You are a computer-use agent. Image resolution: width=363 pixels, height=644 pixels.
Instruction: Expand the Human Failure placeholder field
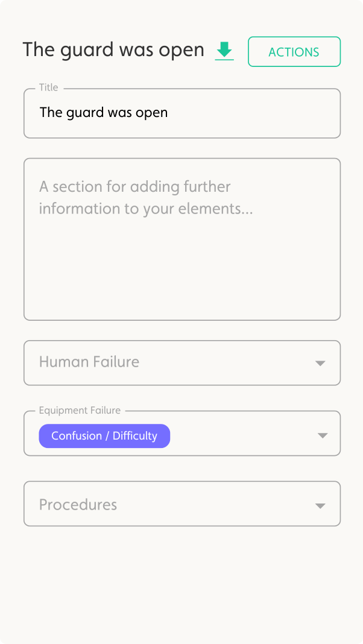tap(89, 362)
